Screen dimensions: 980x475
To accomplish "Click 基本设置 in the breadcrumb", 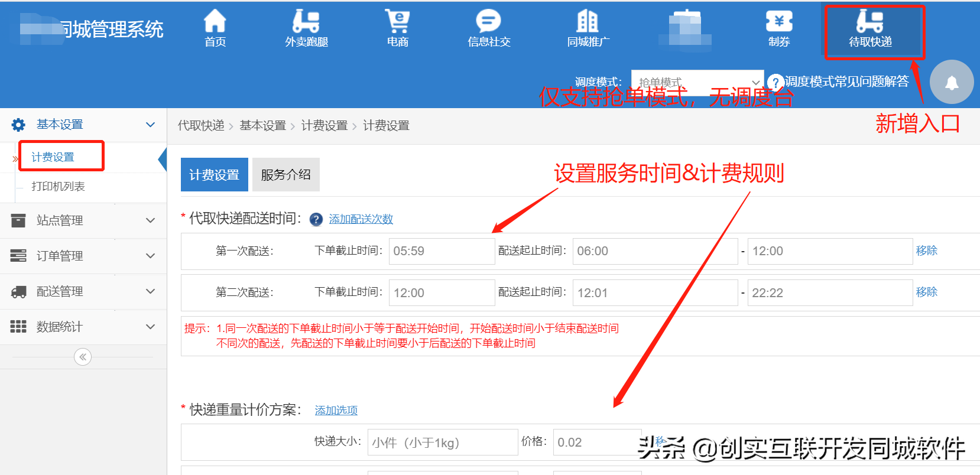I will (x=262, y=125).
